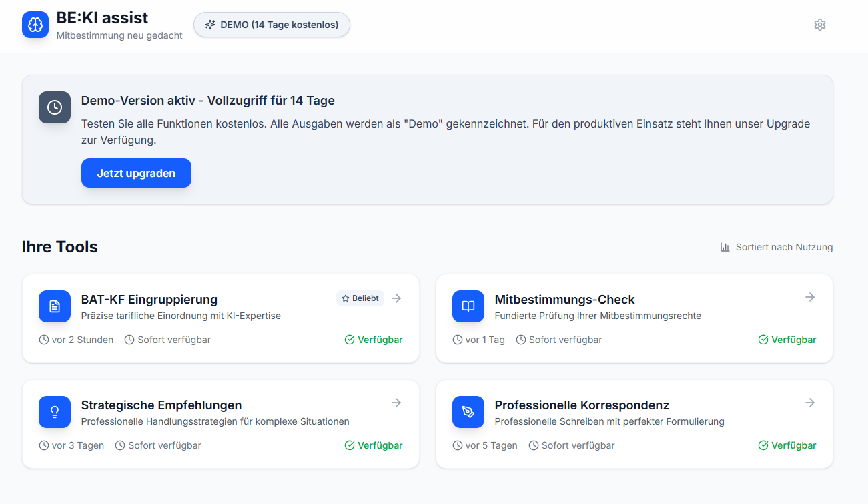Screen dimensions: 868x504
Task: Click the Beliebt star badge
Action: [x=360, y=298]
